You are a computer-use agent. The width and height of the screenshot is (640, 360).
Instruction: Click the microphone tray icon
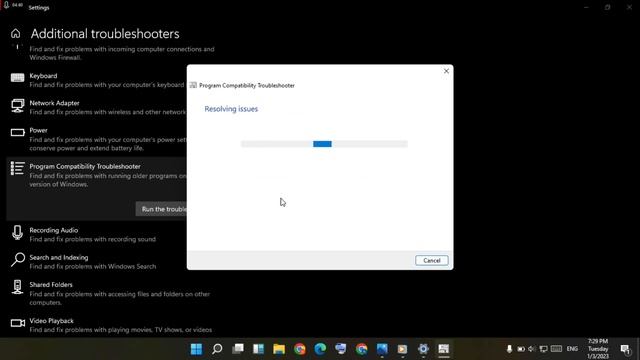tap(509, 349)
